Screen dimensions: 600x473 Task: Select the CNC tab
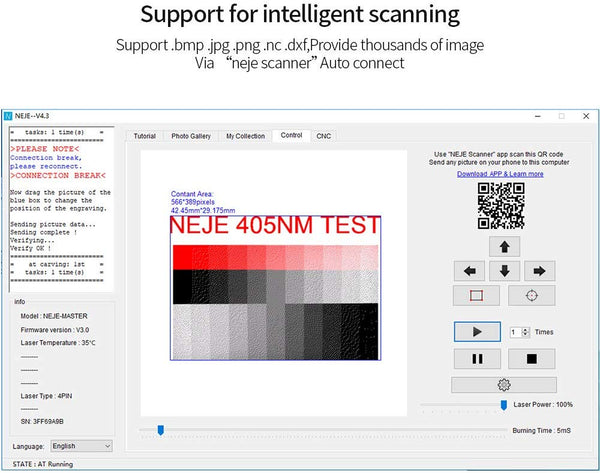pos(323,136)
